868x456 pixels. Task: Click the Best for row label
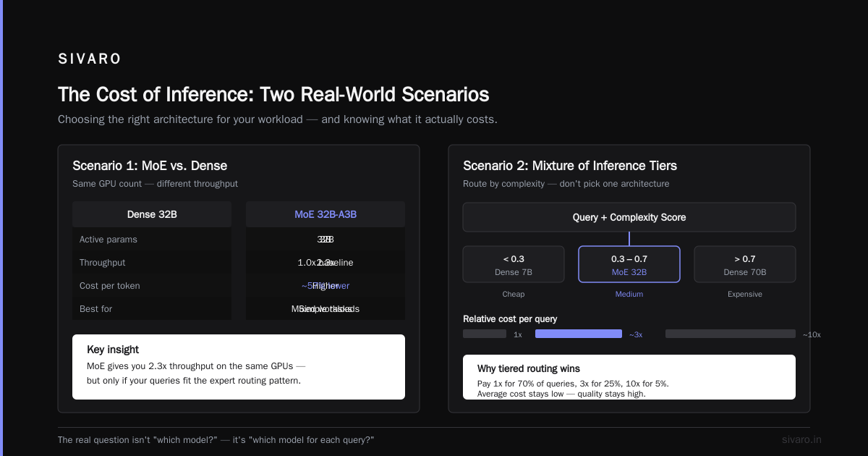[x=96, y=309]
